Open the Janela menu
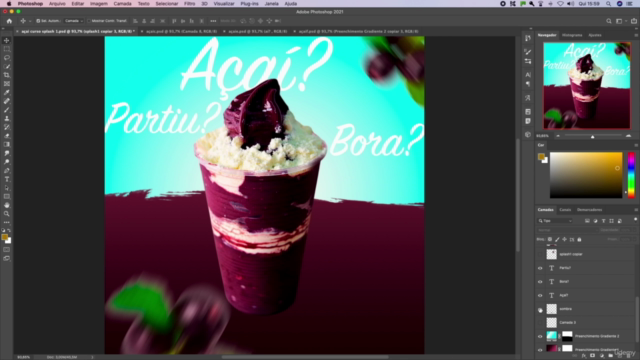Screen dimensions: 640x360 tap(271, 4)
